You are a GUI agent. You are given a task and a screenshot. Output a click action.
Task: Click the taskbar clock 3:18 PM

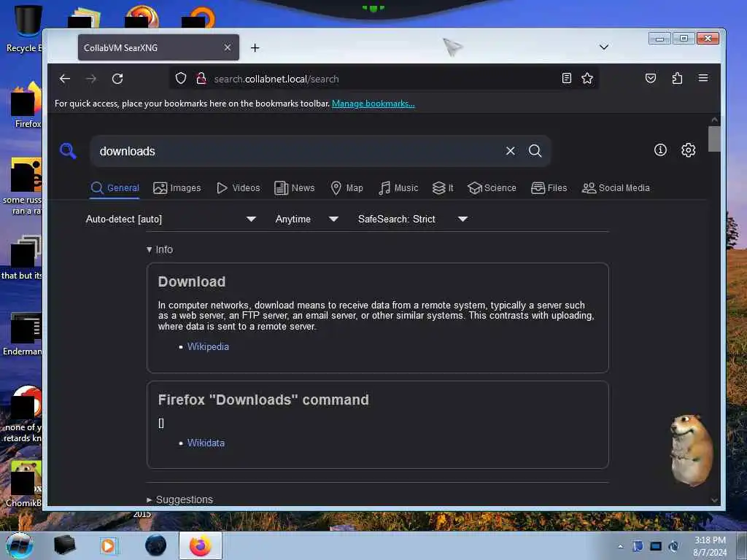click(709, 540)
